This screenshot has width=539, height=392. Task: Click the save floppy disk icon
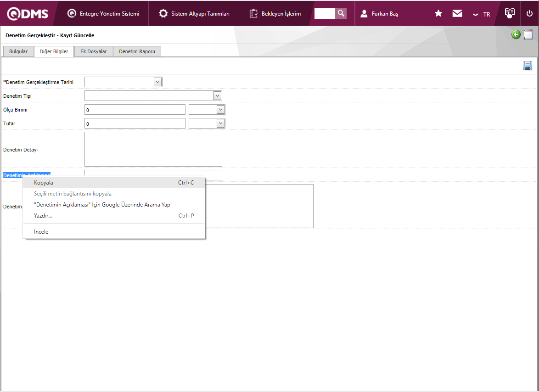(528, 66)
